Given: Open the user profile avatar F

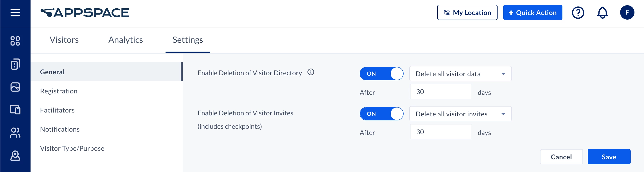Looking at the screenshot, I should [x=627, y=12].
